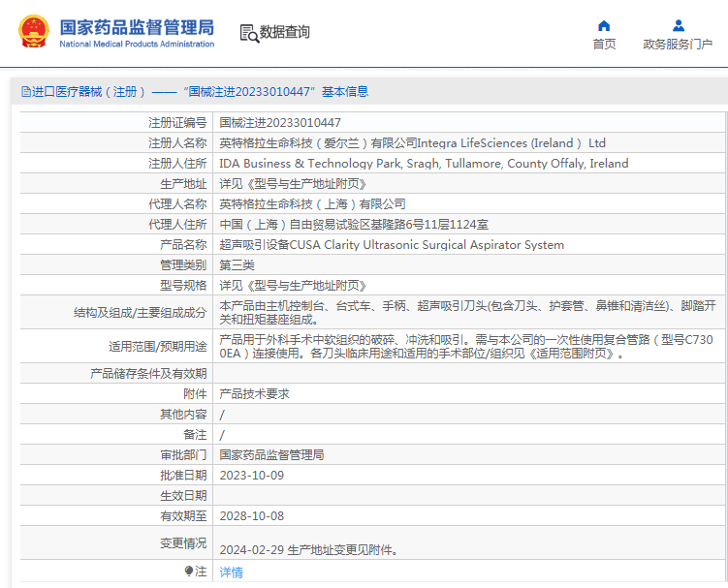Click 数据查询 heading text
This screenshot has width=728, height=588.
tap(284, 32)
